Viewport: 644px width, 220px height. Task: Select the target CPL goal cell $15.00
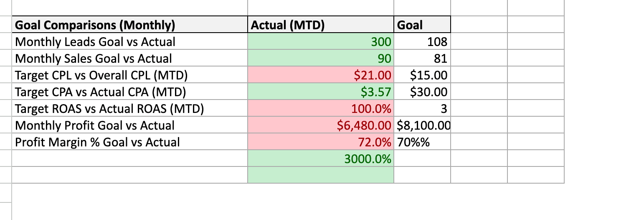(x=422, y=75)
